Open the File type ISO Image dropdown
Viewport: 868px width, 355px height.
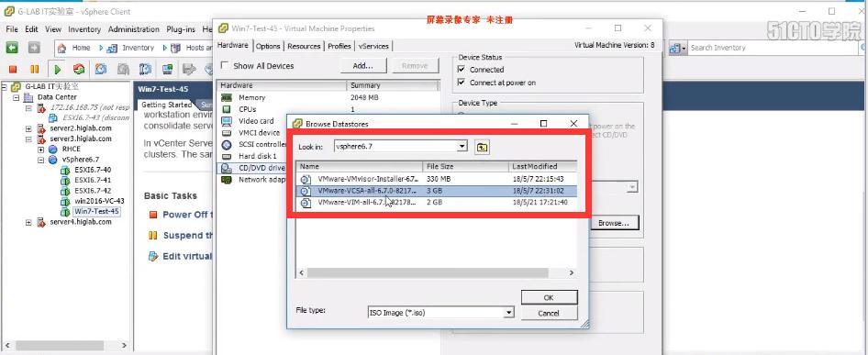click(x=508, y=313)
